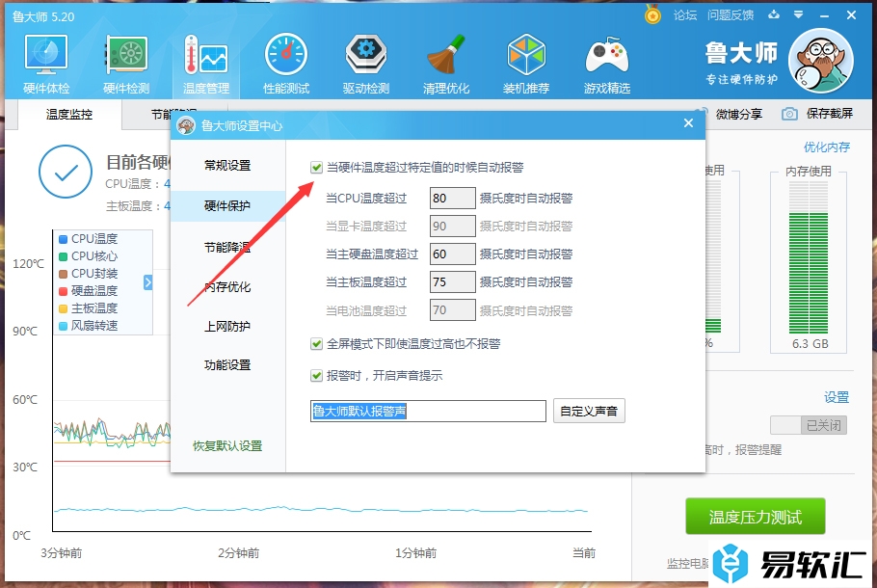Click the Master Lu avatar portrait
Screen dimensions: 877x588
click(820, 61)
